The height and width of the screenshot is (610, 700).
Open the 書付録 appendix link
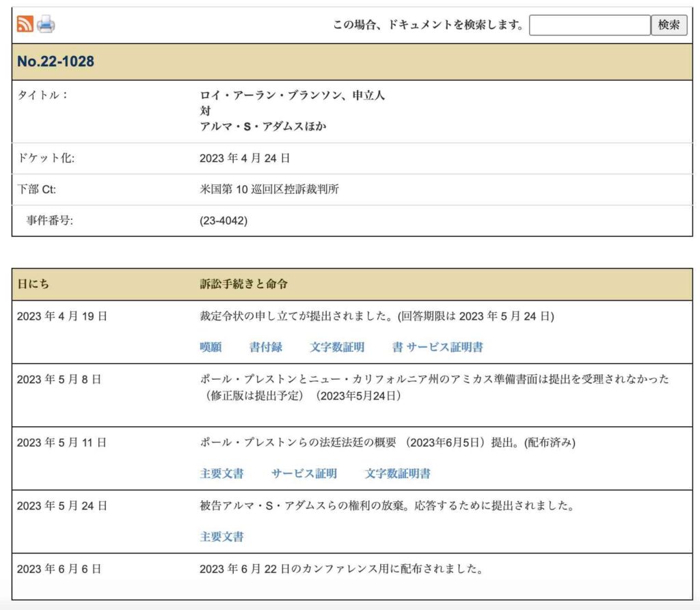266,347
